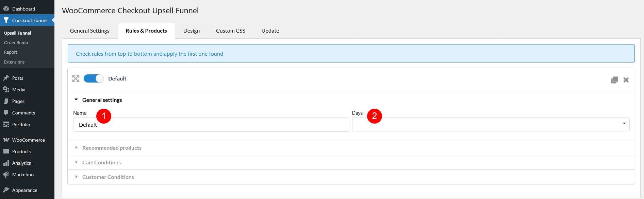
Task: Open WooCommerce menu label
Action: tap(29, 140)
